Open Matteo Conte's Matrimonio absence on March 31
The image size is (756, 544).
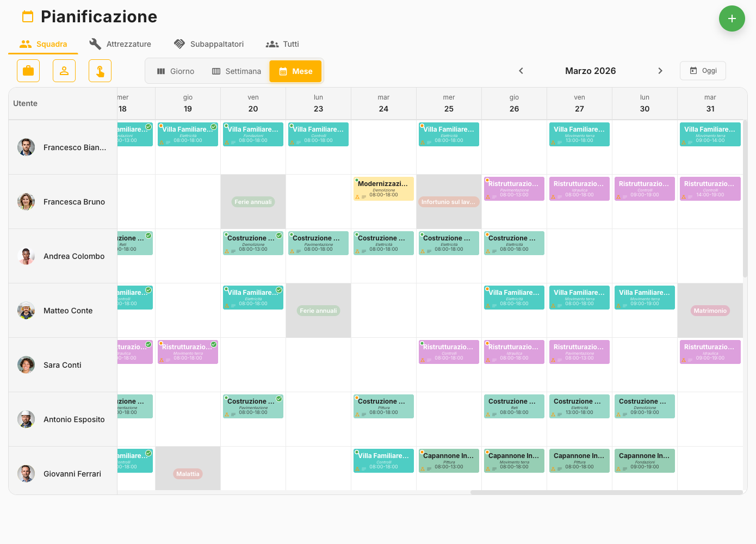click(x=710, y=311)
